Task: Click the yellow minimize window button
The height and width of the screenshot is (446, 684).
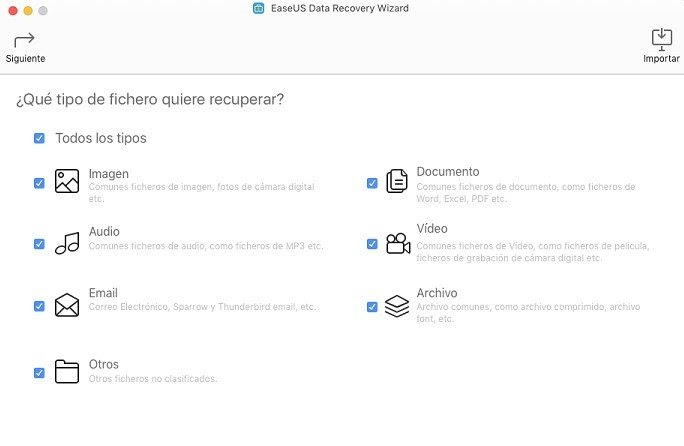Action: pyautogui.click(x=28, y=10)
